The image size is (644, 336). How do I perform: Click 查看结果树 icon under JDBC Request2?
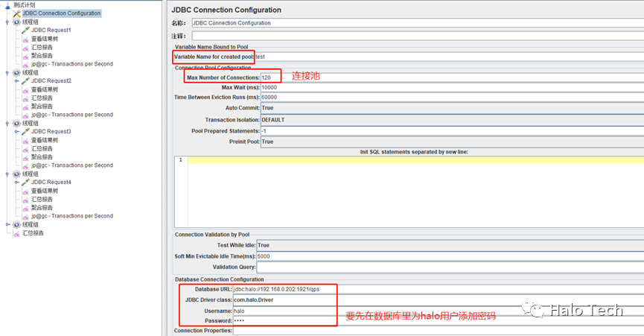click(25, 89)
